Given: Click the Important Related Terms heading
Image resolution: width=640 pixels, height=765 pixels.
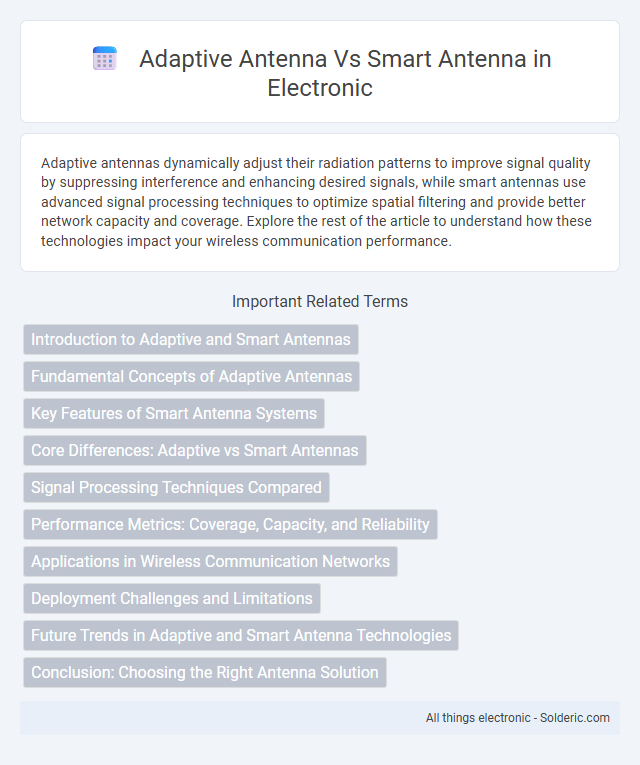Looking at the screenshot, I should 320,302.
